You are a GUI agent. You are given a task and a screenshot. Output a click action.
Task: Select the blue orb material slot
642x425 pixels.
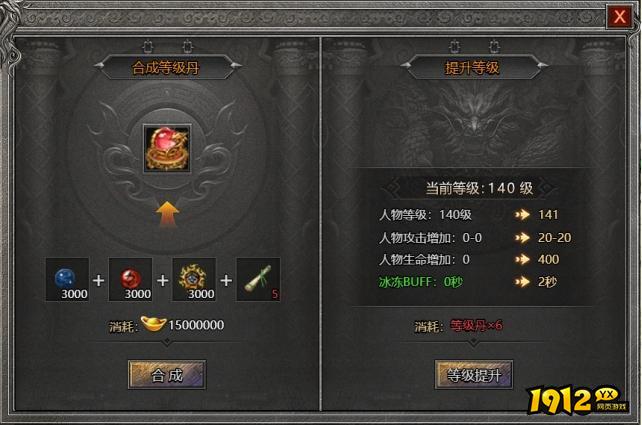point(67,279)
